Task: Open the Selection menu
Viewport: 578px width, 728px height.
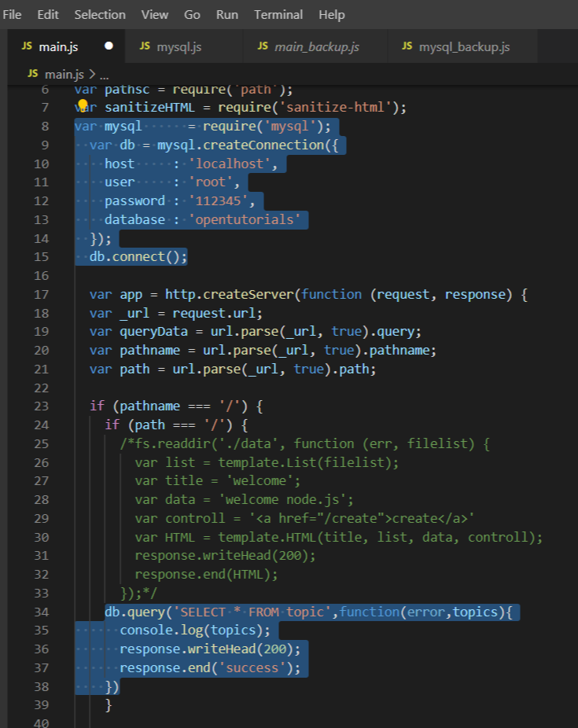Action: point(100,15)
